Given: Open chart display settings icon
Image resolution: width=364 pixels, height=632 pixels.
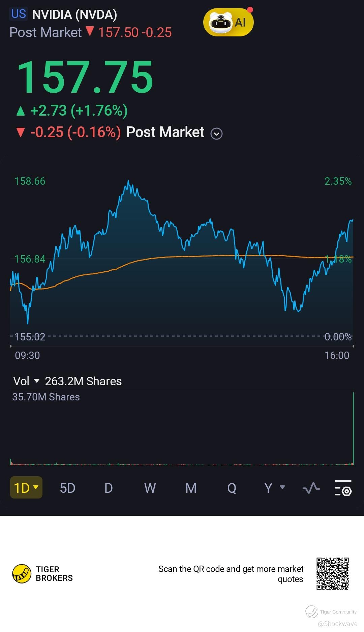Looking at the screenshot, I should (343, 488).
